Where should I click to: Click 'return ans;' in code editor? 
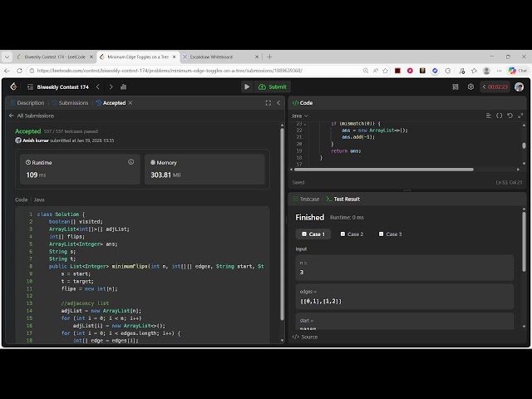tap(346, 151)
